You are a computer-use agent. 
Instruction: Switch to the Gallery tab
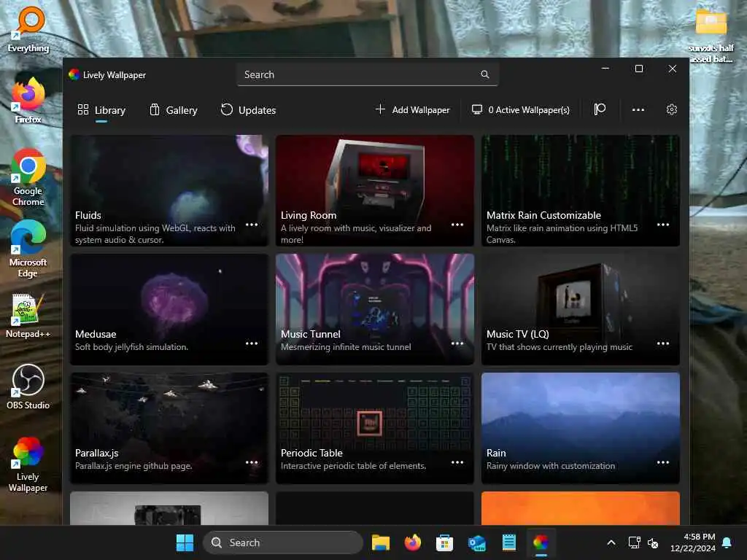click(x=174, y=110)
